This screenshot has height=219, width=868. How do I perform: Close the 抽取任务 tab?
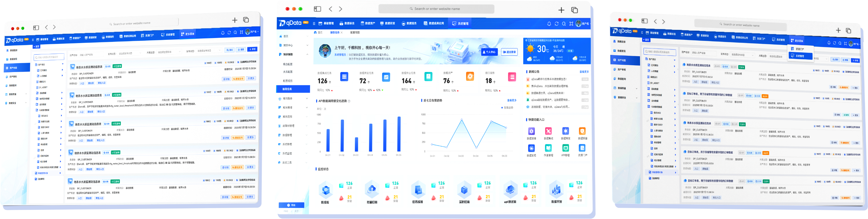tap(342, 33)
